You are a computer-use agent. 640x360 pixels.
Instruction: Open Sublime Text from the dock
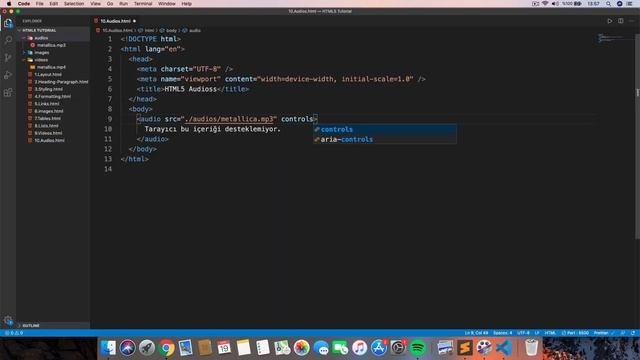(x=464, y=348)
